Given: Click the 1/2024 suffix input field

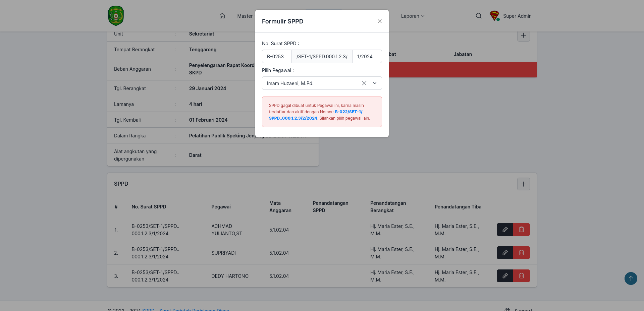Looking at the screenshot, I should pyautogui.click(x=367, y=56).
